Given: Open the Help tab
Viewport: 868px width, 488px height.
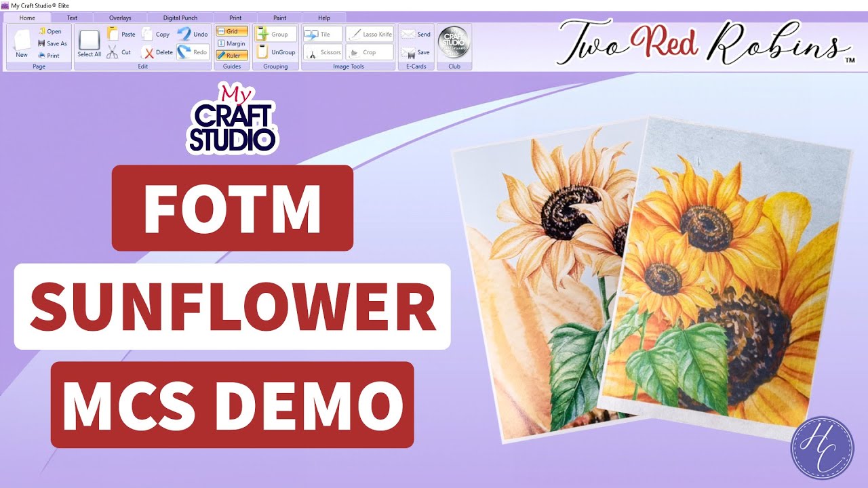Looking at the screenshot, I should pos(324,18).
